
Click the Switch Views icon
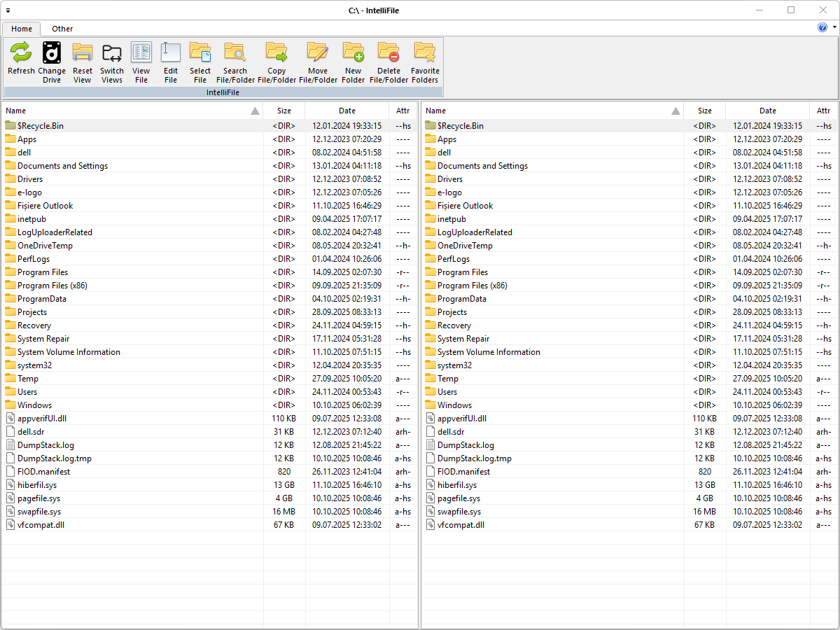[x=111, y=54]
